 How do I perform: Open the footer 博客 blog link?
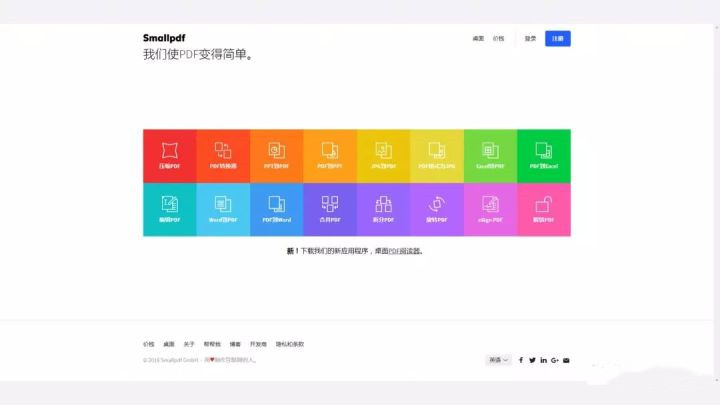tap(235, 344)
